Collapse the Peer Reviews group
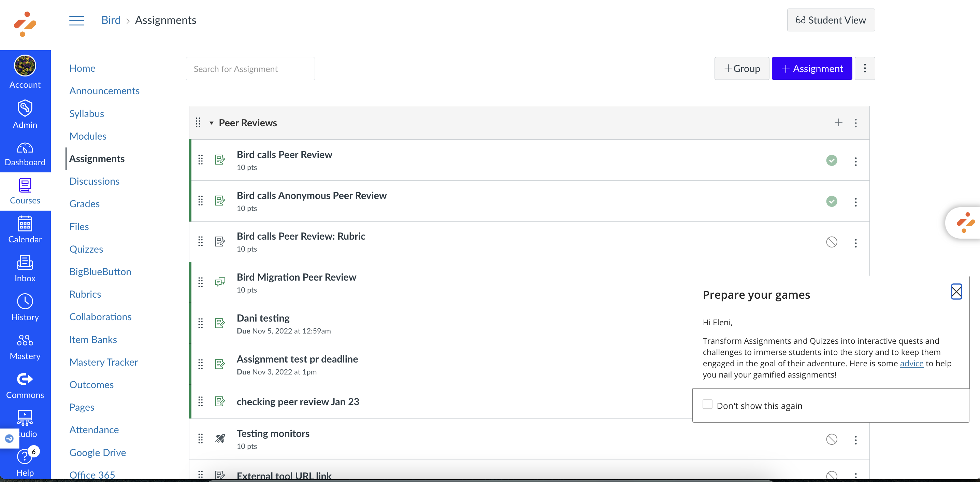 pos(212,123)
